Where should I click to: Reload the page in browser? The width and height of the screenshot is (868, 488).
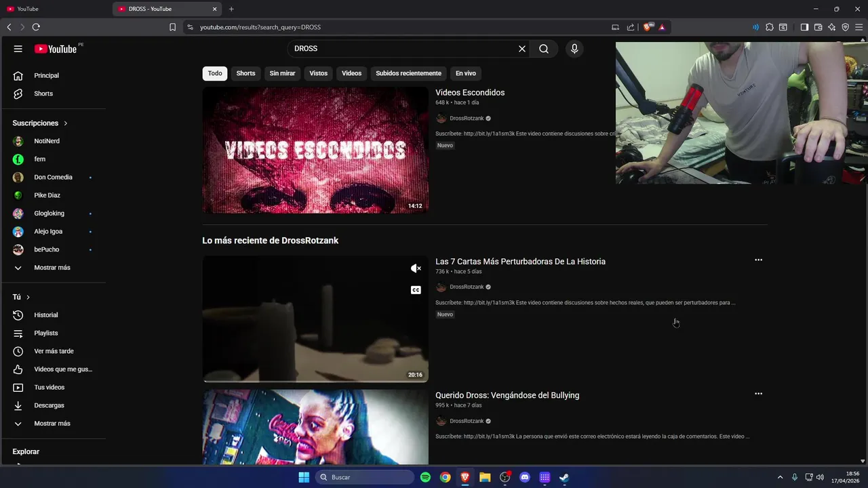click(x=36, y=27)
